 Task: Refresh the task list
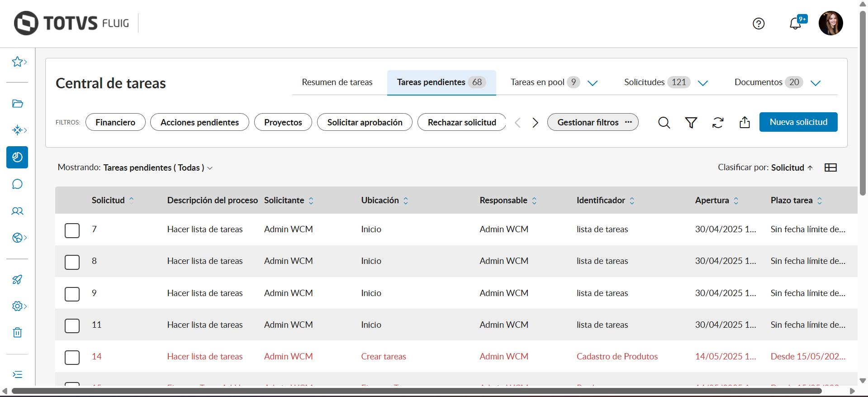pyautogui.click(x=718, y=123)
